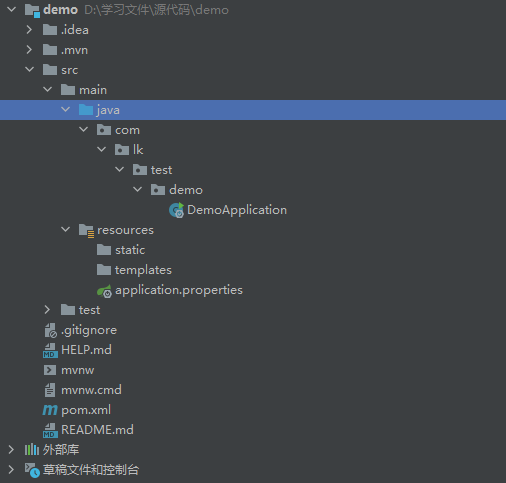The width and height of the screenshot is (506, 483).
Task: Click the mvnw shell script icon
Action: click(50, 370)
